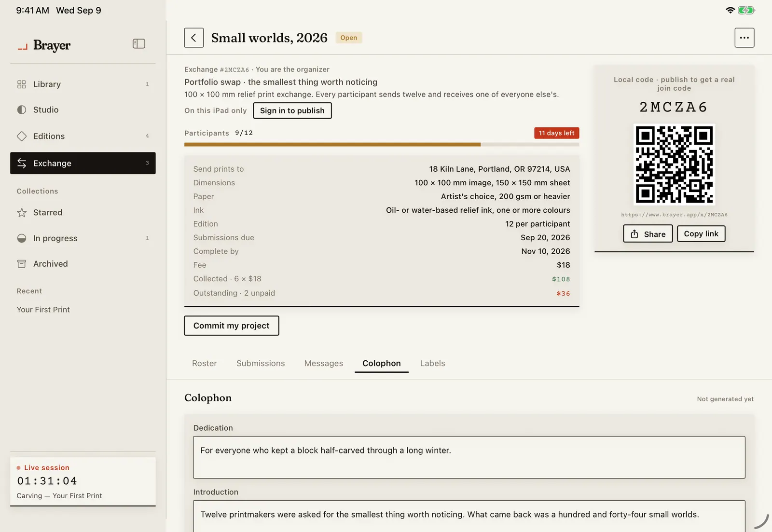Click the battery status icon
This screenshot has height=532, width=772.
[746, 10]
